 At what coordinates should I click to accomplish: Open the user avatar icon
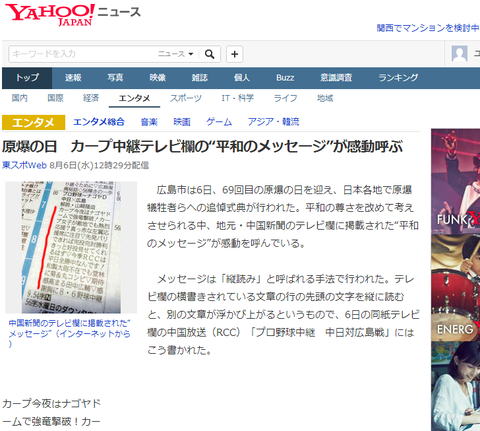click(459, 53)
